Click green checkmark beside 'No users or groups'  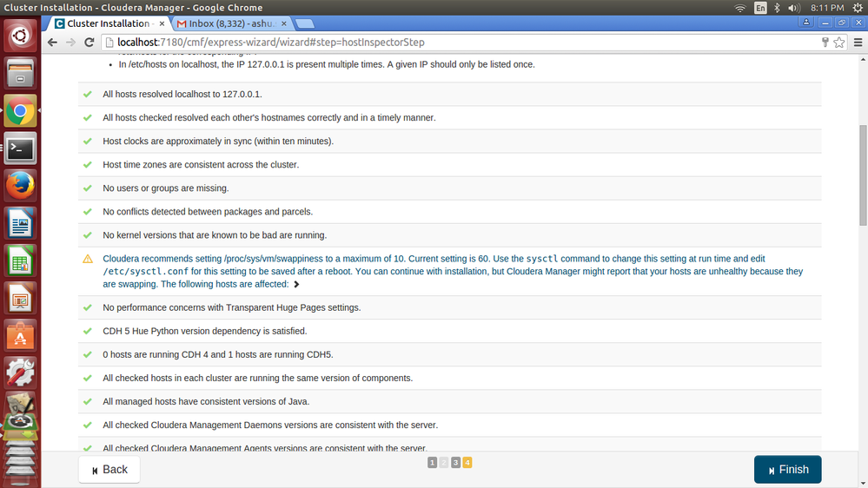(x=88, y=188)
